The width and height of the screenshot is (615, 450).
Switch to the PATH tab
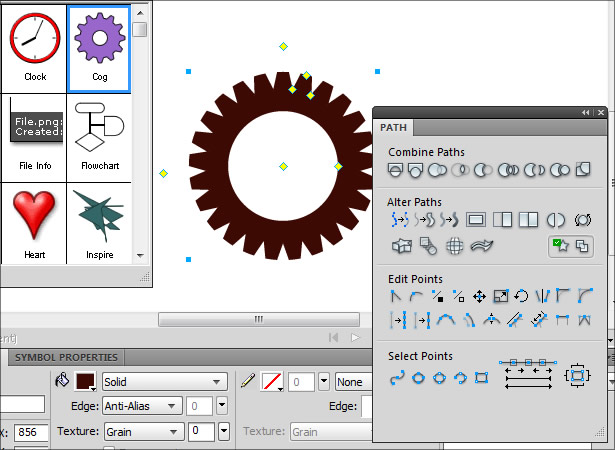coord(393,128)
